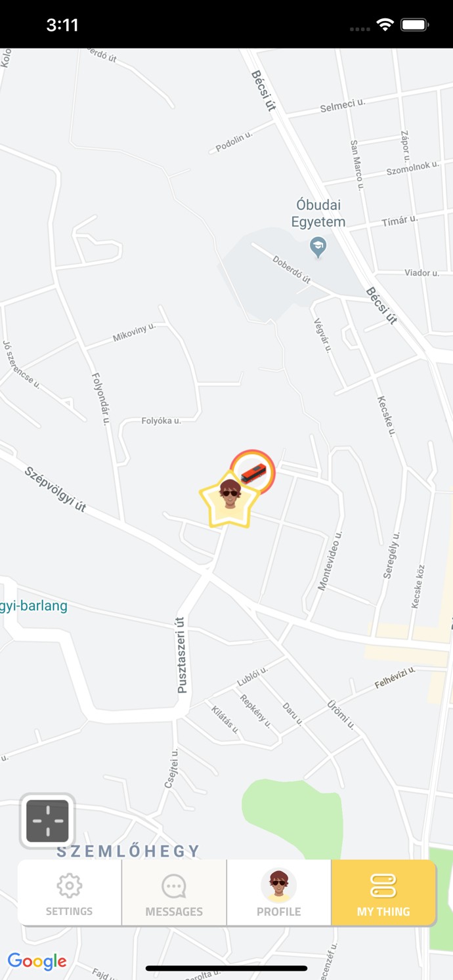Select the My Thing tab
Screen dimensions: 453x980
tap(383, 893)
